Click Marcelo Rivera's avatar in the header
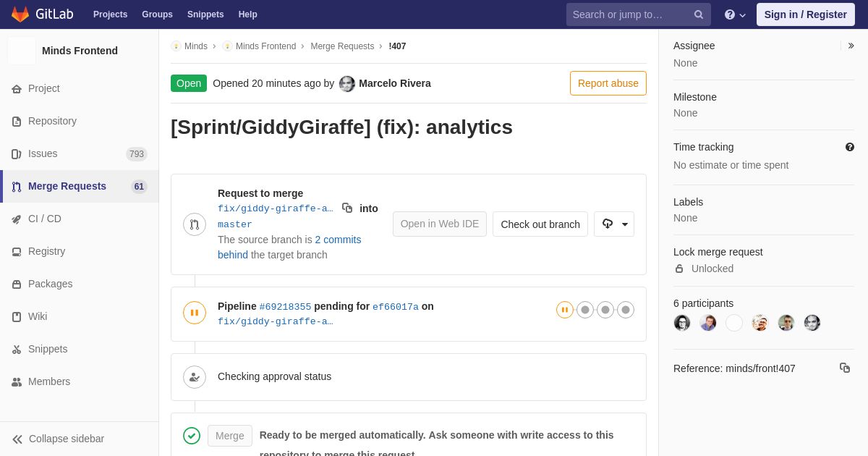 [x=347, y=84]
